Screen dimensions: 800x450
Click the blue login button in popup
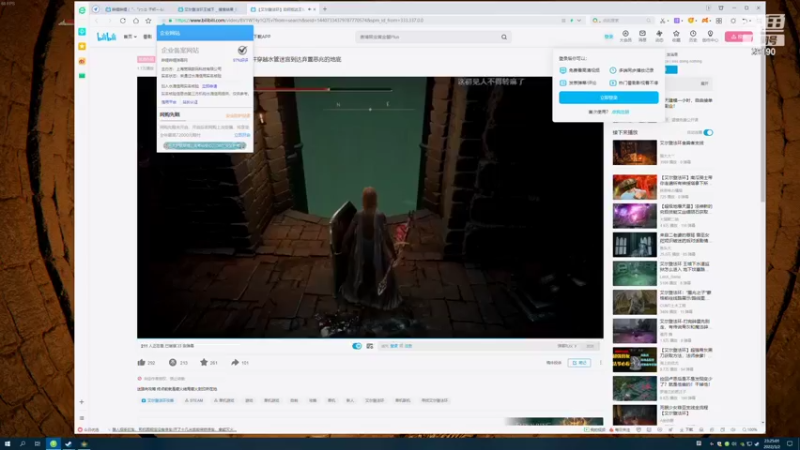click(x=609, y=97)
